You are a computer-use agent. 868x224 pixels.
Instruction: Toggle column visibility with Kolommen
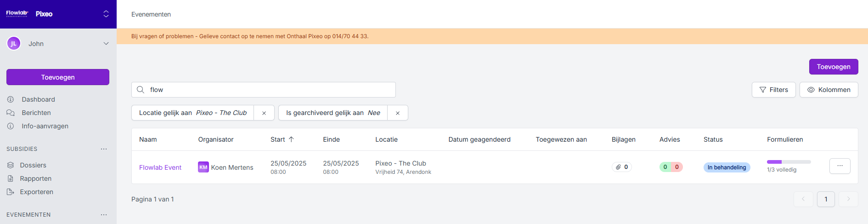pyautogui.click(x=829, y=90)
